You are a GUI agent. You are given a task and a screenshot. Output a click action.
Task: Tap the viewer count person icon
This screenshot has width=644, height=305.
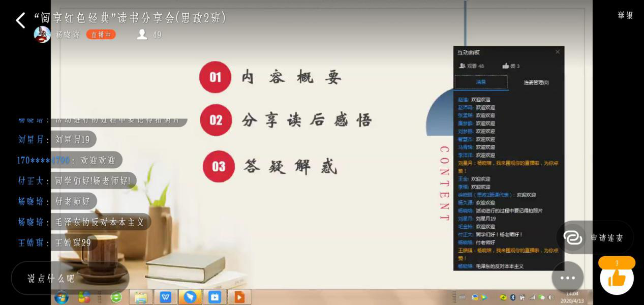coord(142,35)
